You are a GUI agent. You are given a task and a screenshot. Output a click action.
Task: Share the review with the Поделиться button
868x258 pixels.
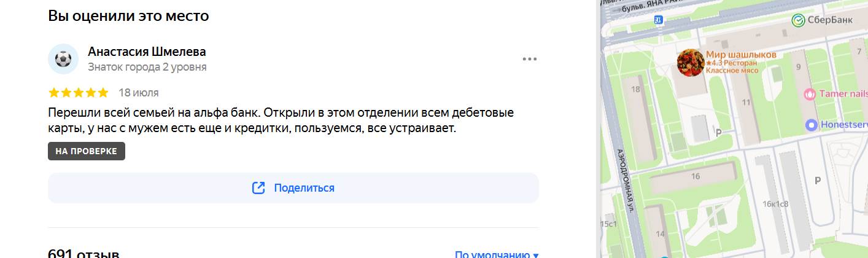coord(293,188)
